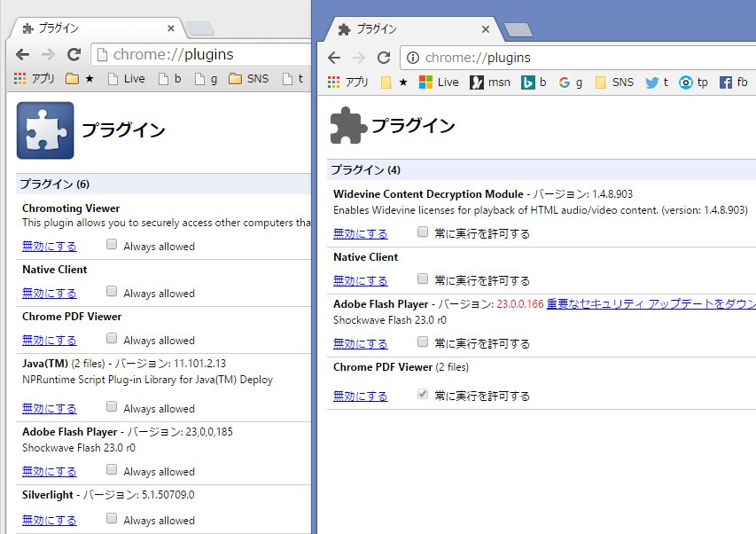This screenshot has height=534, width=756.
Task: Open Live bookmark with Windows logo
Action: click(x=439, y=82)
